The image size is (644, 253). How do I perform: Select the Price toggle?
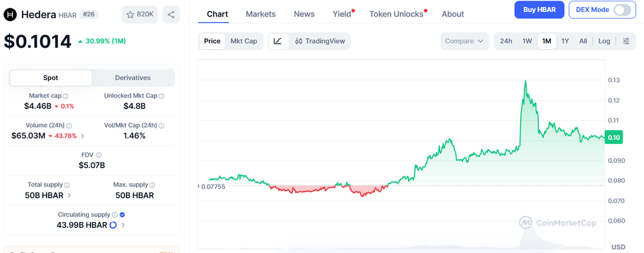click(x=213, y=41)
